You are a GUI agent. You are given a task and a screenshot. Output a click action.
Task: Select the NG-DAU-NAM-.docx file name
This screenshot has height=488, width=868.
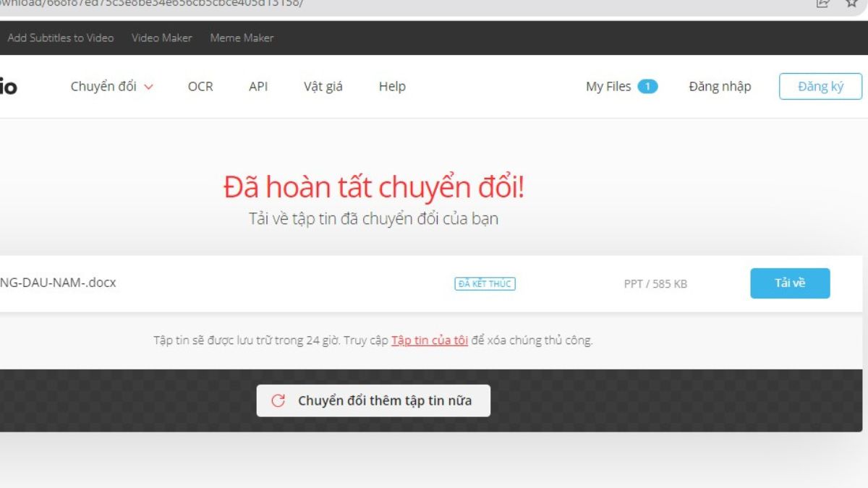point(58,283)
